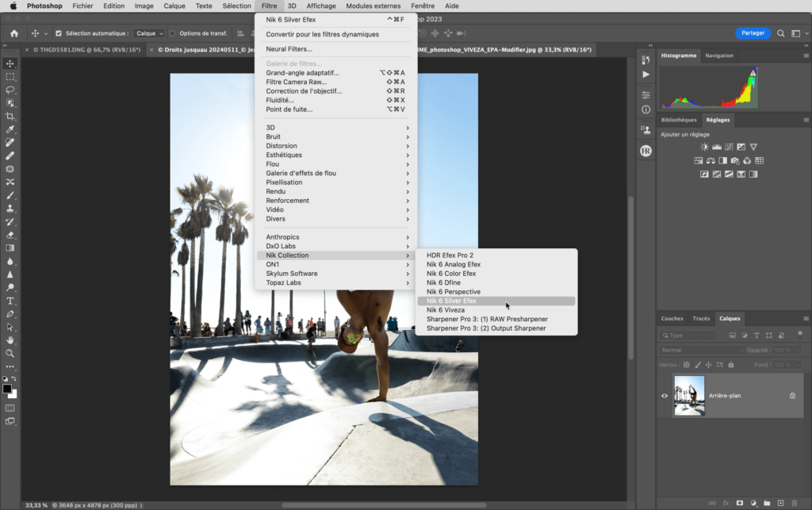The height and width of the screenshot is (510, 812).
Task: Create a new layer group folder
Action: pos(767,503)
